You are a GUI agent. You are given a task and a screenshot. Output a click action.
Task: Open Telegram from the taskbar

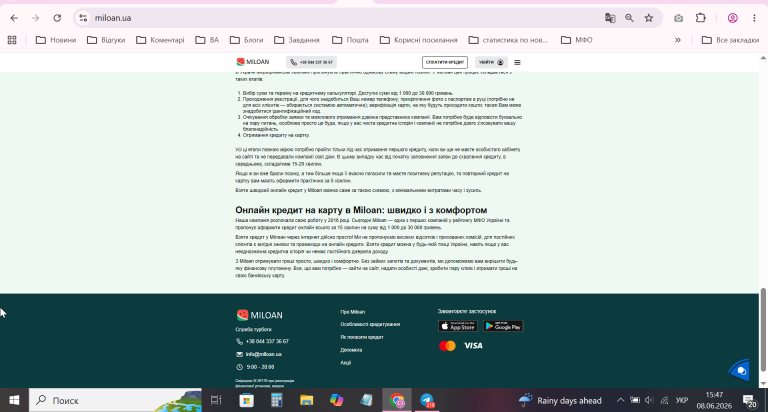coord(427,400)
